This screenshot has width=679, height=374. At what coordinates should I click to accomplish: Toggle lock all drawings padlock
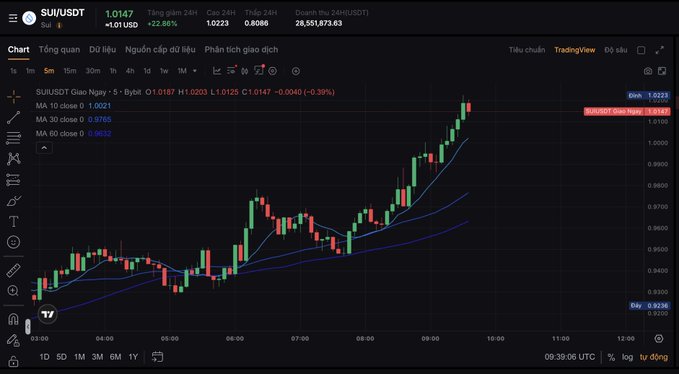click(x=13, y=360)
